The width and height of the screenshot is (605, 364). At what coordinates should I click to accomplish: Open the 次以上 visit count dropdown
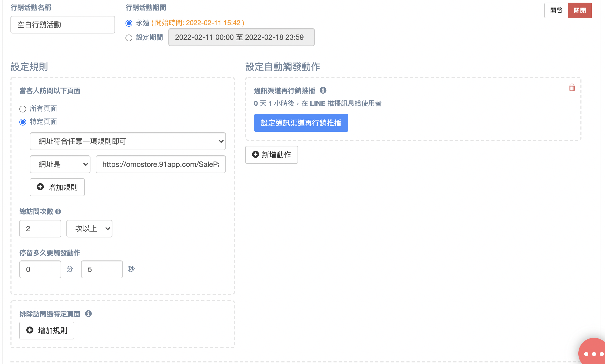(89, 229)
